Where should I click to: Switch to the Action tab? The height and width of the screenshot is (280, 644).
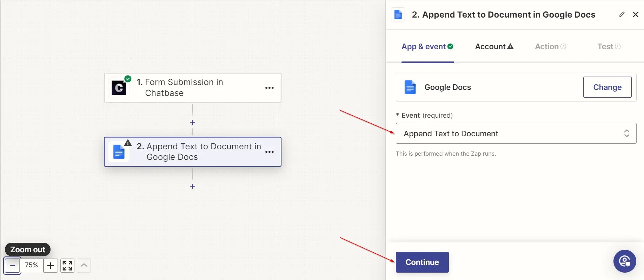point(550,46)
